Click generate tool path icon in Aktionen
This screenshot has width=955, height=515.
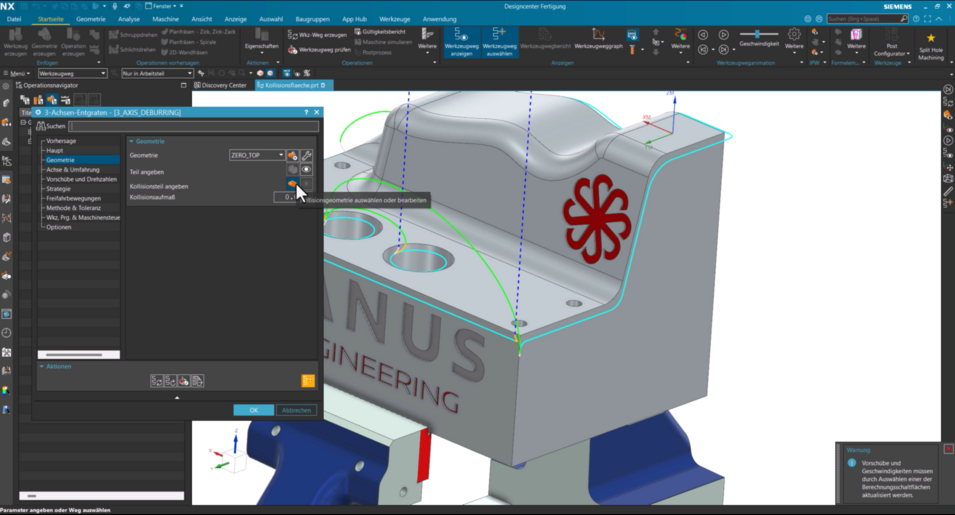tap(157, 381)
